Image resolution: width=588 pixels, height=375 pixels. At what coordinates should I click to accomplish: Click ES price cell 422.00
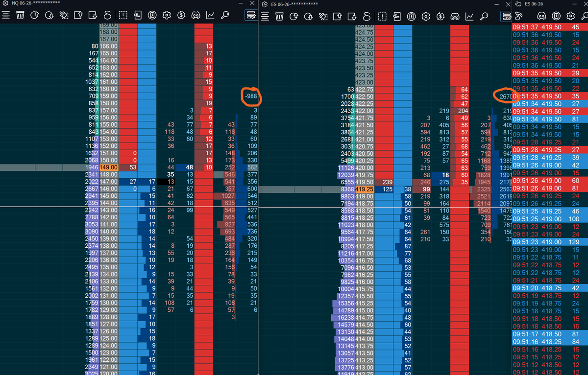click(364, 111)
